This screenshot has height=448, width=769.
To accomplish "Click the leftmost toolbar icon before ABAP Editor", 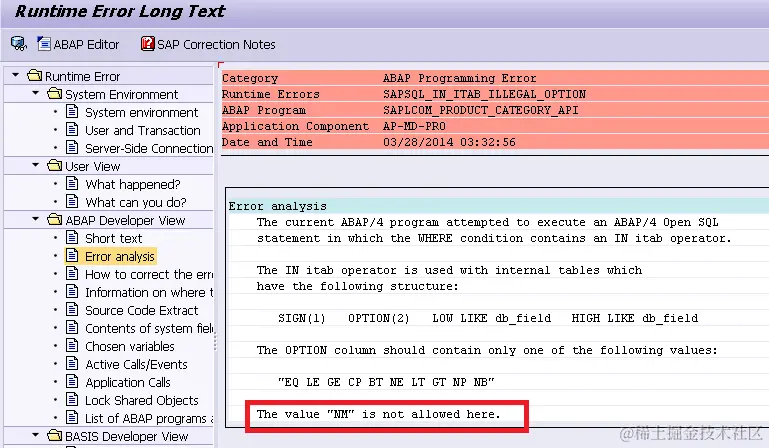I will pyautogui.click(x=19, y=44).
